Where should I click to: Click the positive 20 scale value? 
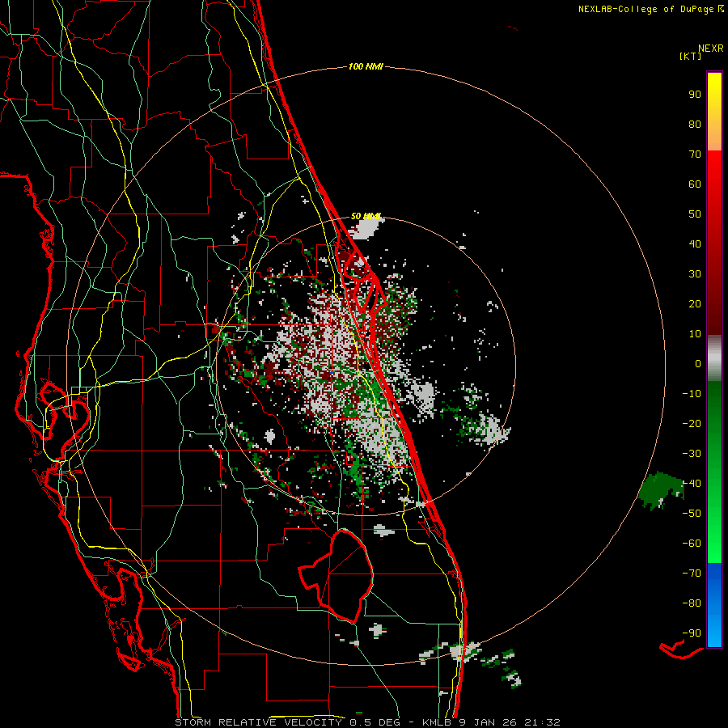click(x=695, y=303)
